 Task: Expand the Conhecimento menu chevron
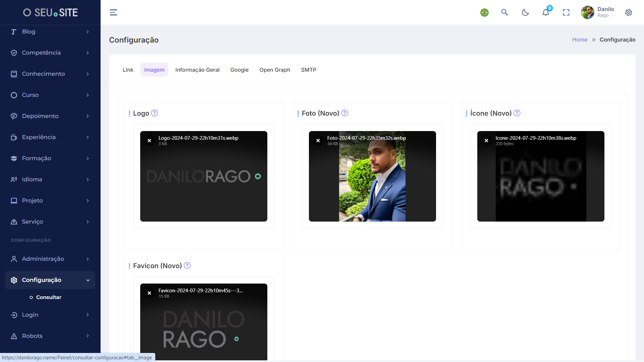tap(88, 74)
